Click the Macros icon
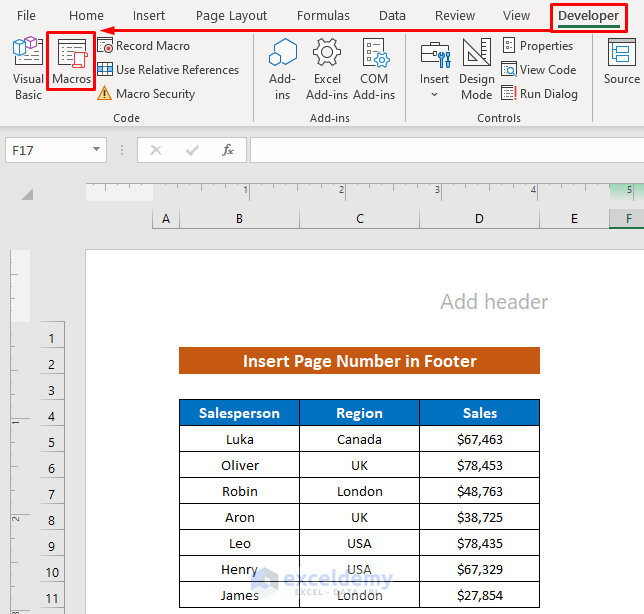The width and height of the screenshot is (644, 614). click(x=71, y=62)
